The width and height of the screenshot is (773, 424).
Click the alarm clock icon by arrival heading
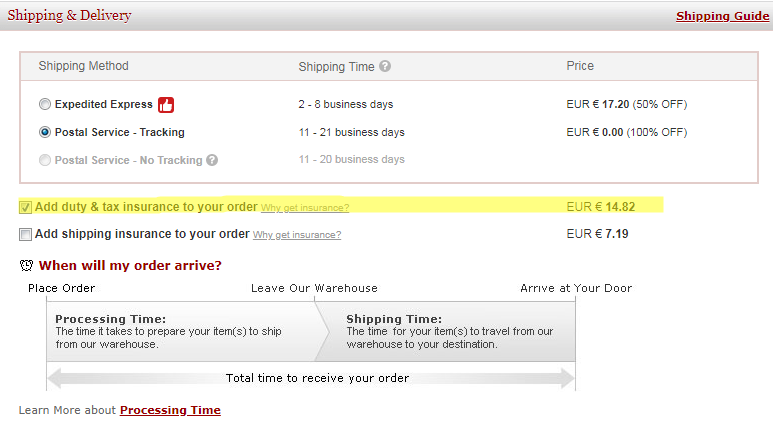(x=26, y=265)
